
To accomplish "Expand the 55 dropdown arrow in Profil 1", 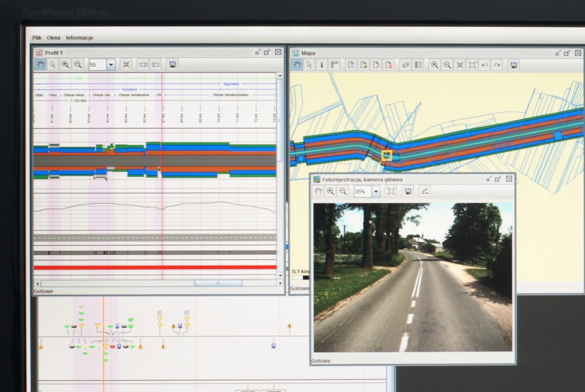I will pos(111,65).
